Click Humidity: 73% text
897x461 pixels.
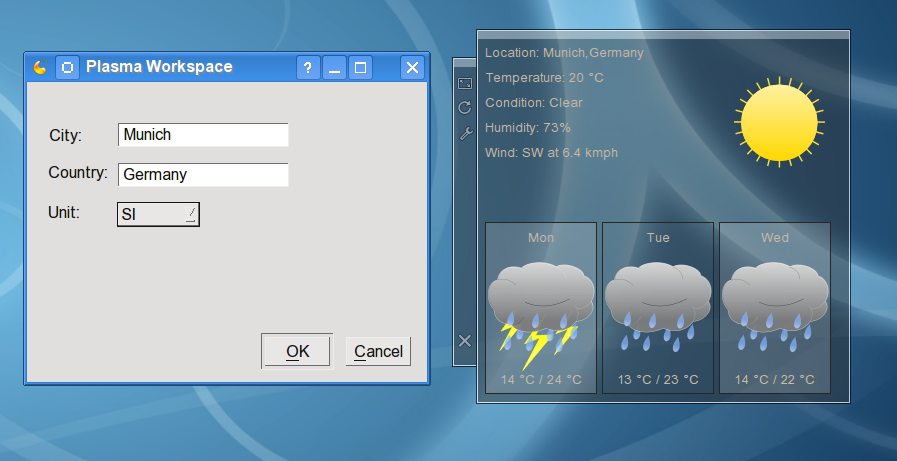click(x=527, y=128)
